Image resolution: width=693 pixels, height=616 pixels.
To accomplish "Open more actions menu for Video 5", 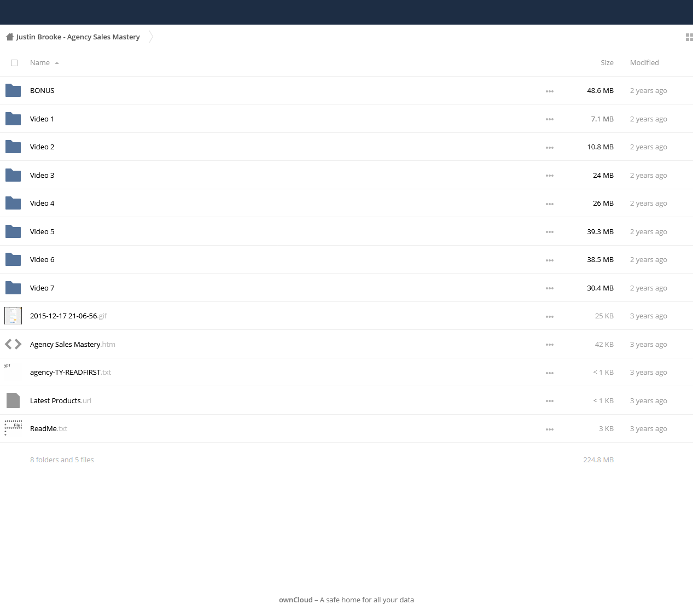I will (x=550, y=232).
